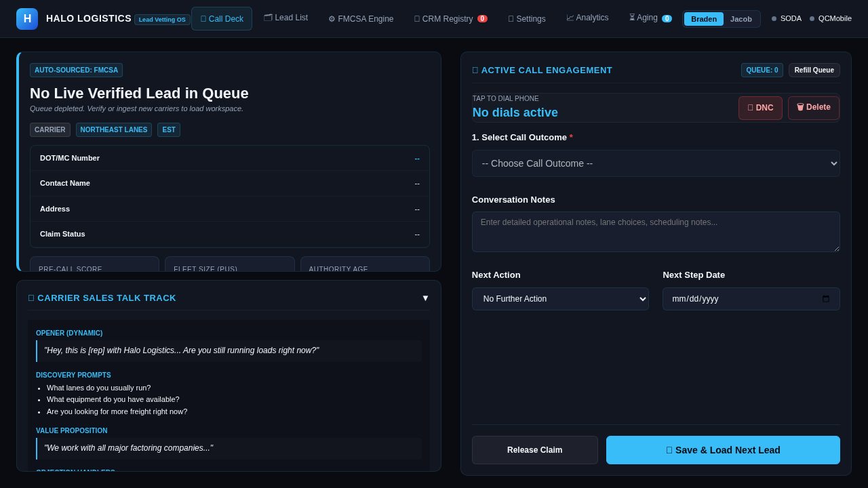Screen dimensions: 868x488
Task: Open the calendar picker in Next Step Date
Action: [x=825, y=299]
